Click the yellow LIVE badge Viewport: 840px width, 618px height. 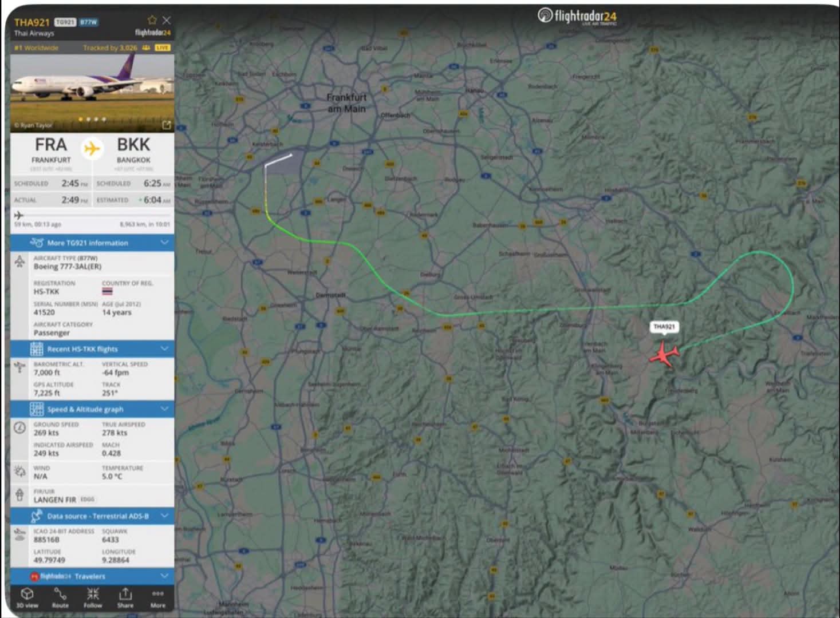[x=163, y=48]
